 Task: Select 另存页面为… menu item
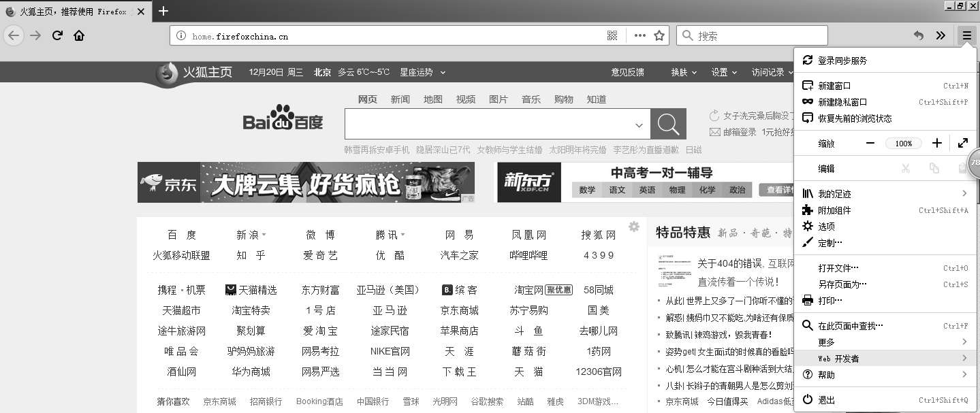point(885,284)
